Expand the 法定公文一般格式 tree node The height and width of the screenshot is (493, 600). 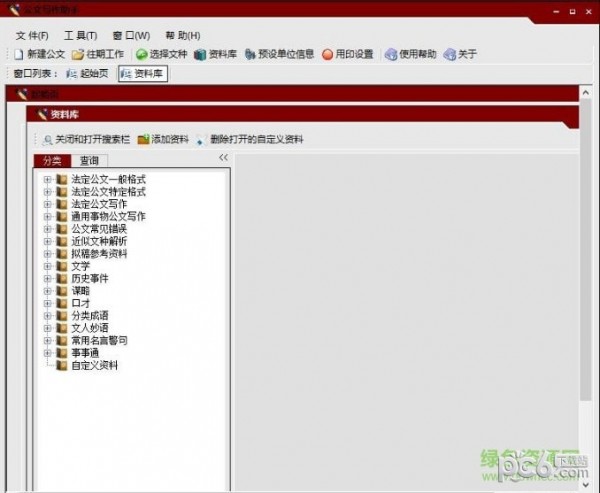point(47,179)
